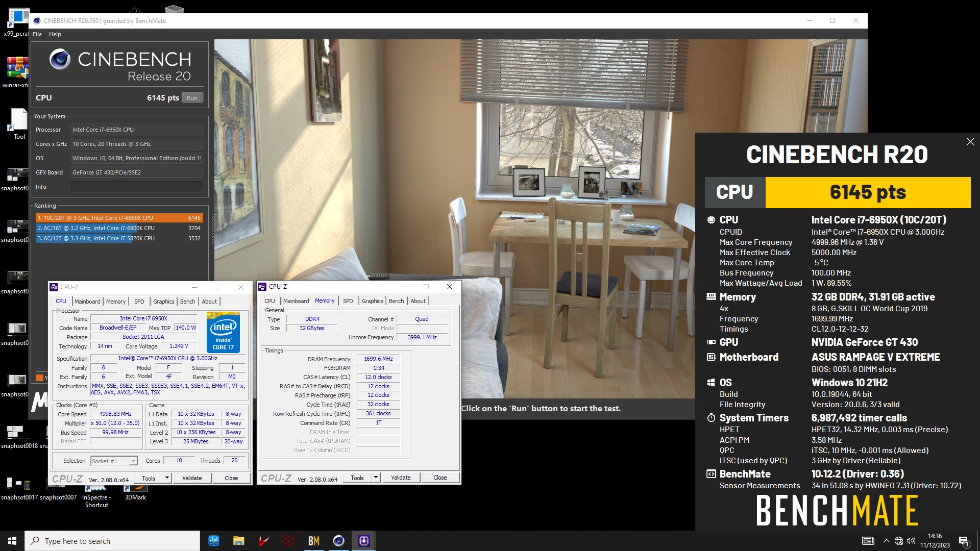Image resolution: width=980 pixels, height=551 pixels.
Task: Click the Cinebench sphere logo in left panel
Action: (x=60, y=60)
